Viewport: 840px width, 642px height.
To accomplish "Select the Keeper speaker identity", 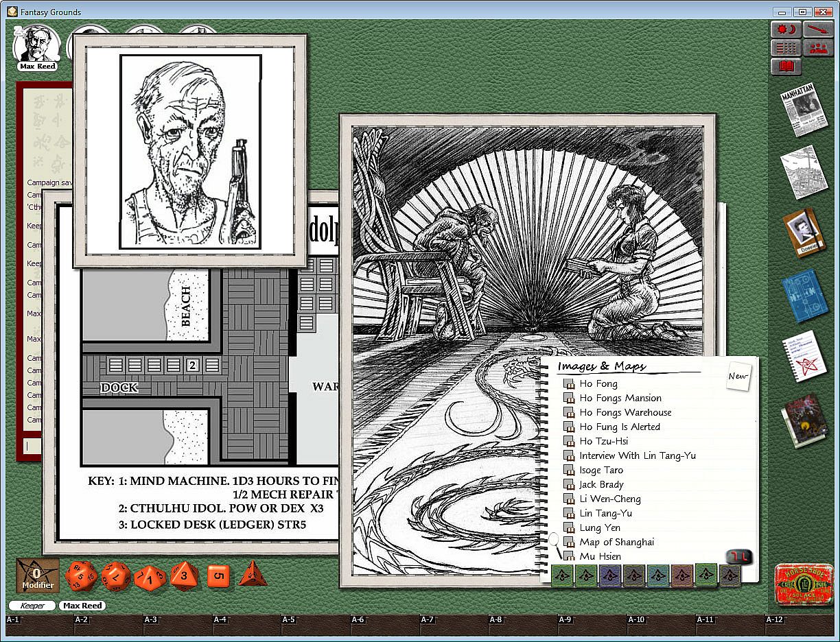I will click(32, 606).
